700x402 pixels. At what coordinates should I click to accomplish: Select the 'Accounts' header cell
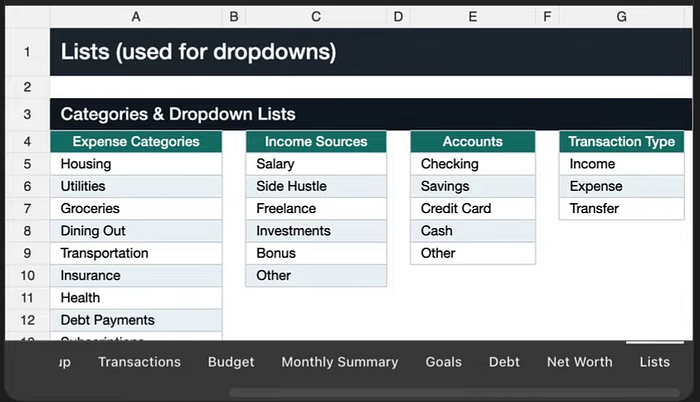(473, 142)
